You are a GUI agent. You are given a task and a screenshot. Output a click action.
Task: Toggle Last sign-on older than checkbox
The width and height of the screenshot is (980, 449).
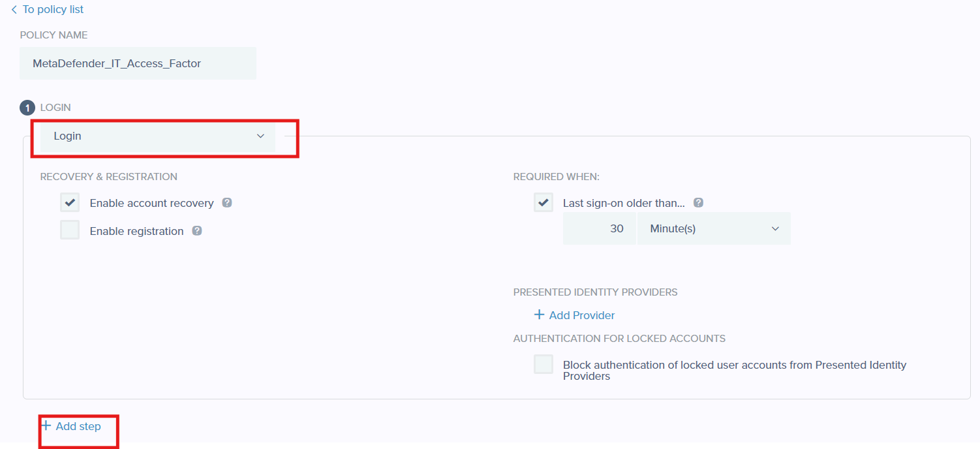point(544,202)
